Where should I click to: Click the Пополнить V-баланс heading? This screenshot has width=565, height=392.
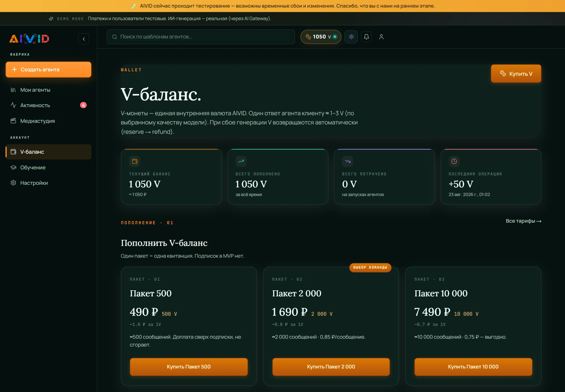pyautogui.click(x=164, y=243)
